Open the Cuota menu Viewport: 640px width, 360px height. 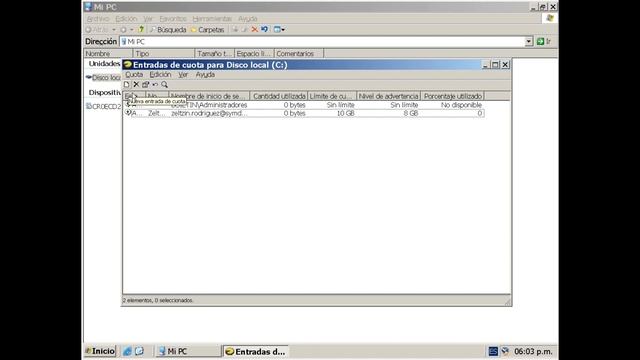click(134, 75)
